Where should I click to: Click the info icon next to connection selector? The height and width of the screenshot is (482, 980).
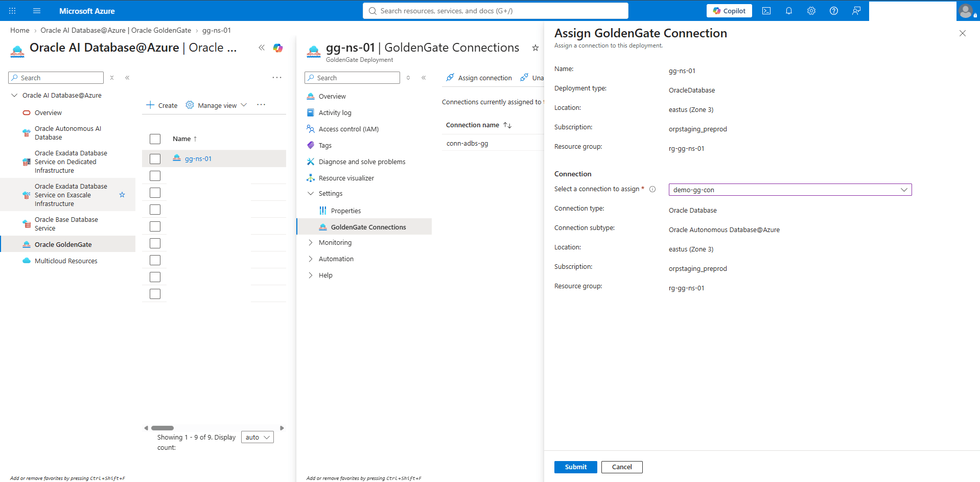click(652, 189)
